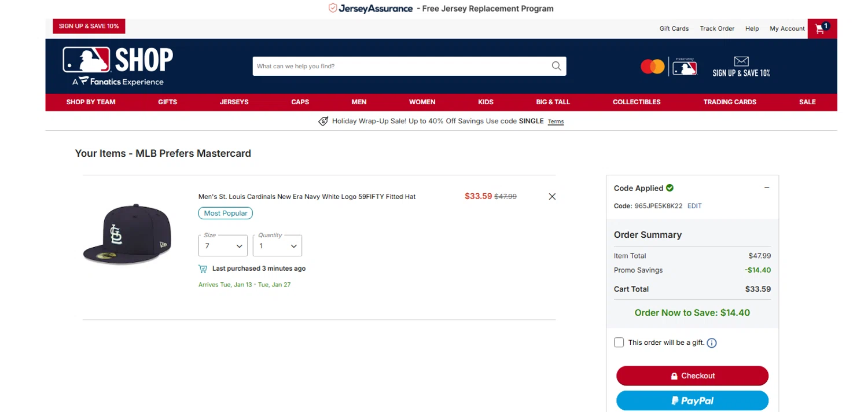Open the Women menu
The height and width of the screenshot is (412, 868).
422,102
